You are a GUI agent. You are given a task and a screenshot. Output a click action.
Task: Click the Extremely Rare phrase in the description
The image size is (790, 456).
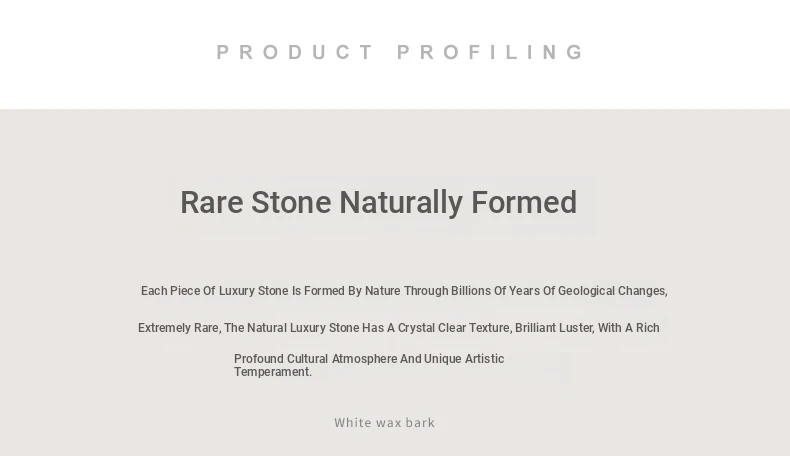178,328
